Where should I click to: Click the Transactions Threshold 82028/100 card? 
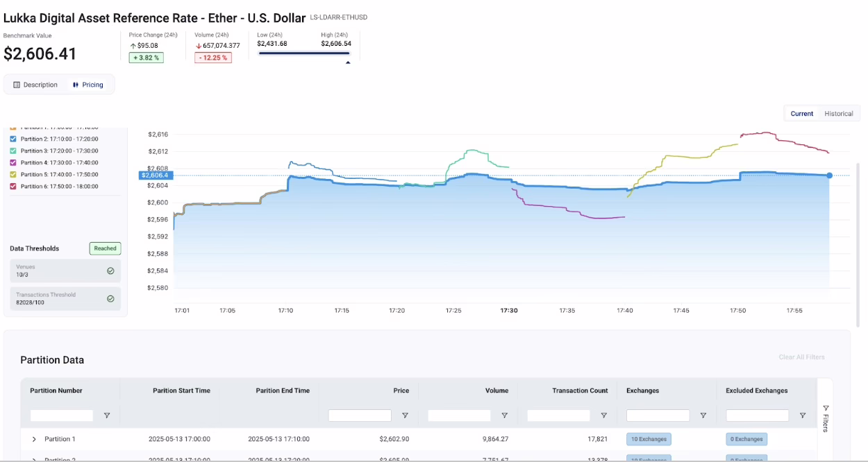point(65,299)
